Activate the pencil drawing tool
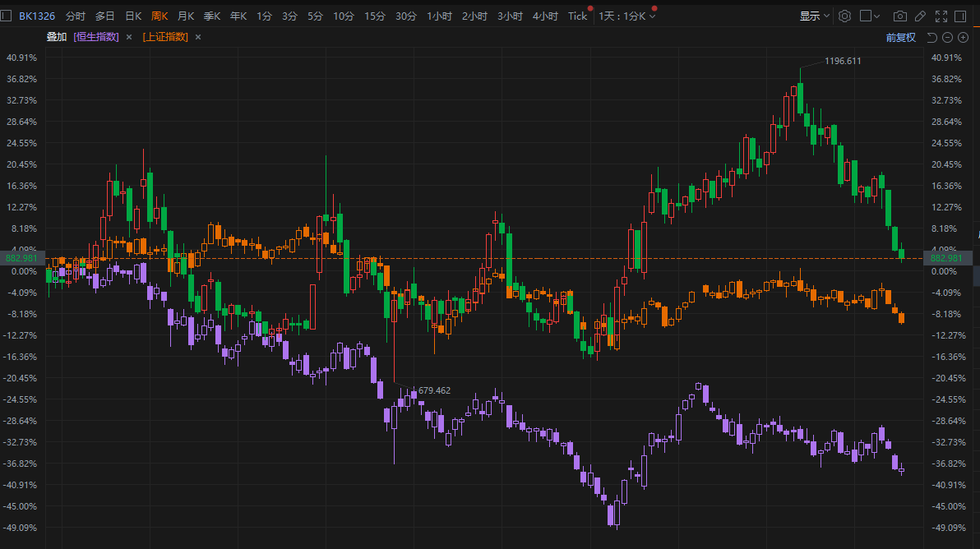Image resolution: width=980 pixels, height=549 pixels. [920, 16]
